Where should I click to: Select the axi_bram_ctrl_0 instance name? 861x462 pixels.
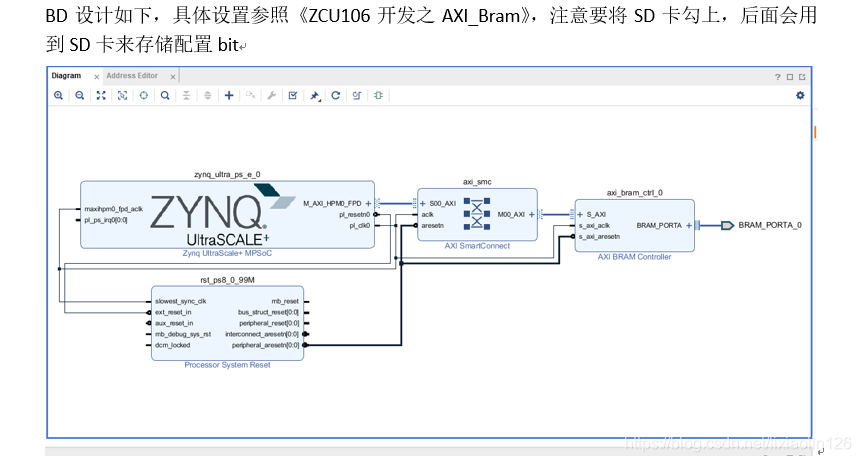pyautogui.click(x=634, y=193)
